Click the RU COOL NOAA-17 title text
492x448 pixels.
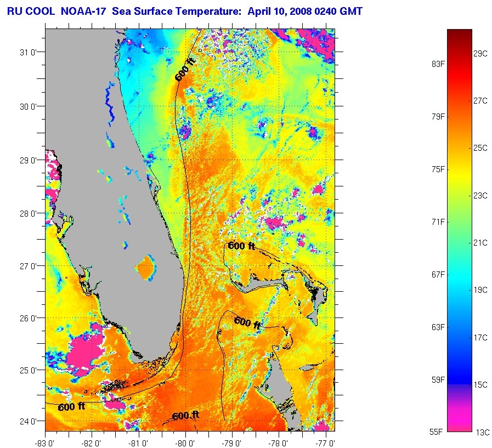(184, 12)
